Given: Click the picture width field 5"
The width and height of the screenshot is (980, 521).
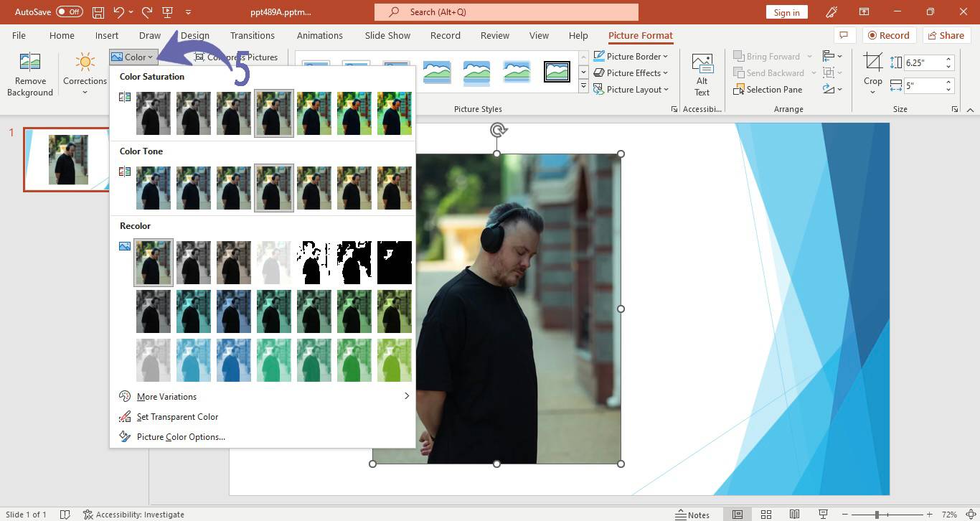Looking at the screenshot, I should tap(923, 86).
